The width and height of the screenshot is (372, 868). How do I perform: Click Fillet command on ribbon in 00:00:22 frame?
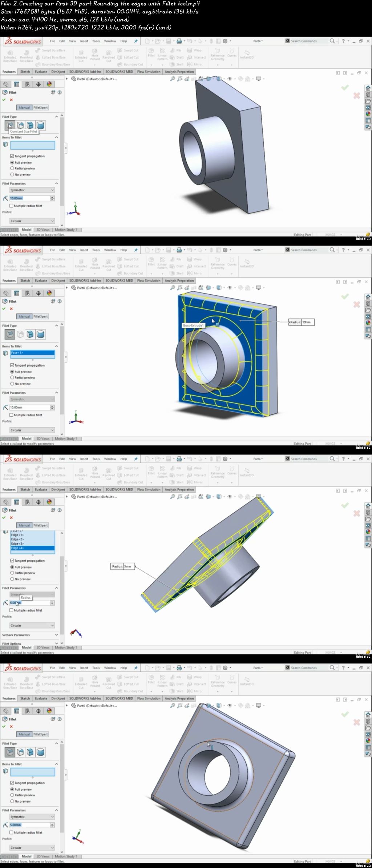(151, 53)
